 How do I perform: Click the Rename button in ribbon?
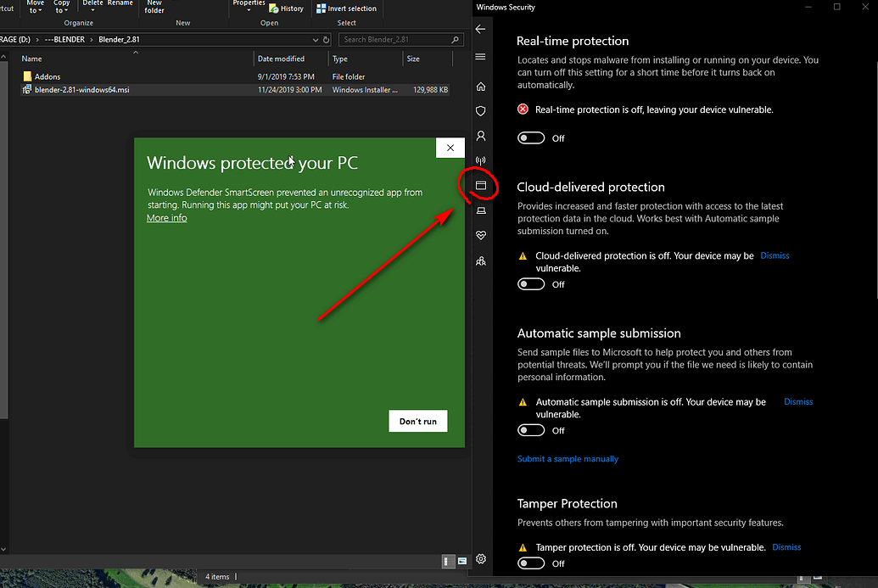pyautogui.click(x=120, y=3)
